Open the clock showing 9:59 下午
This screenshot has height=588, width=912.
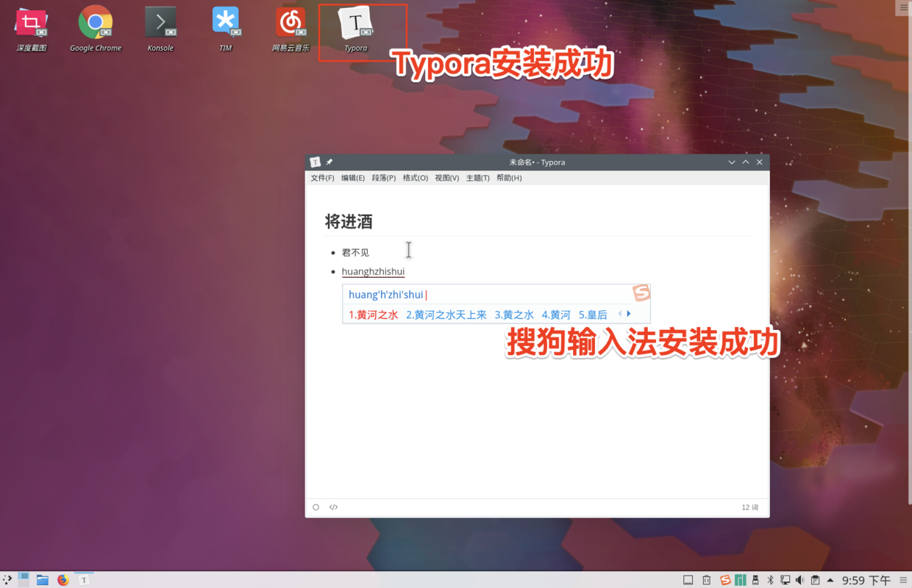pos(866,580)
